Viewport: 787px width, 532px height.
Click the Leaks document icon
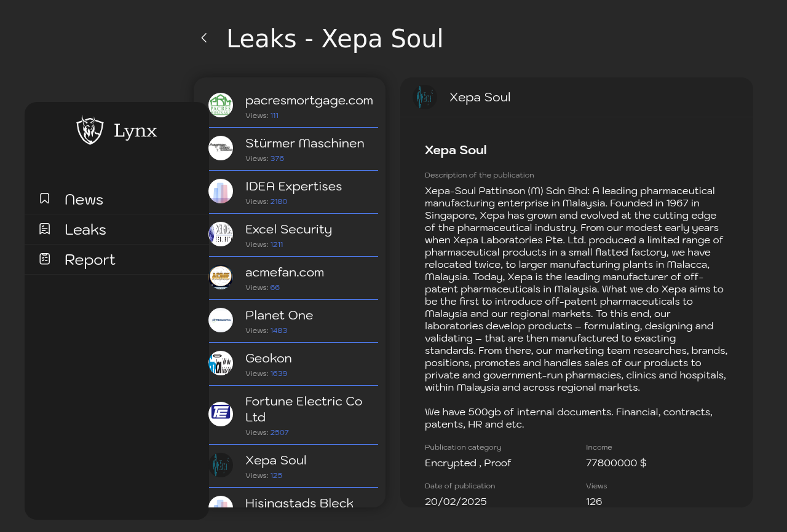point(45,229)
